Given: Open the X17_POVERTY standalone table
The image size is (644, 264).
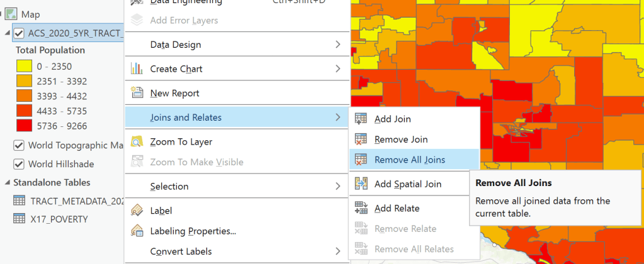Looking at the screenshot, I should pos(58,219).
